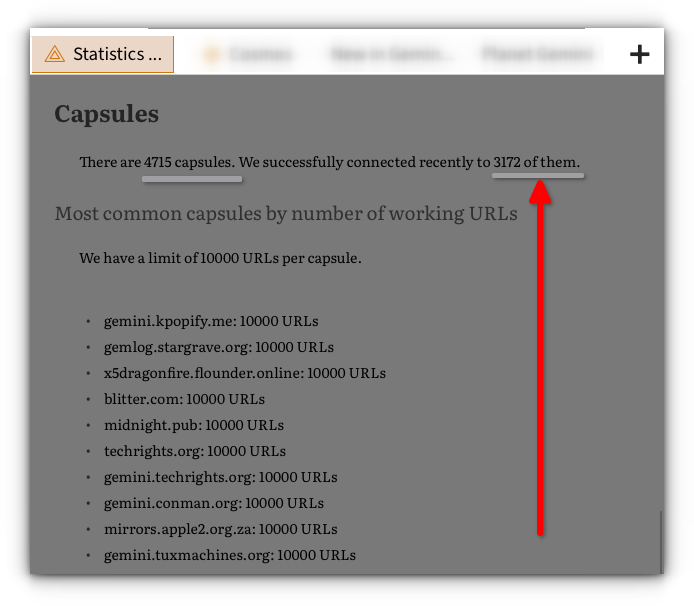Click 'We have a limit of 10000 URLs' text

179,258
